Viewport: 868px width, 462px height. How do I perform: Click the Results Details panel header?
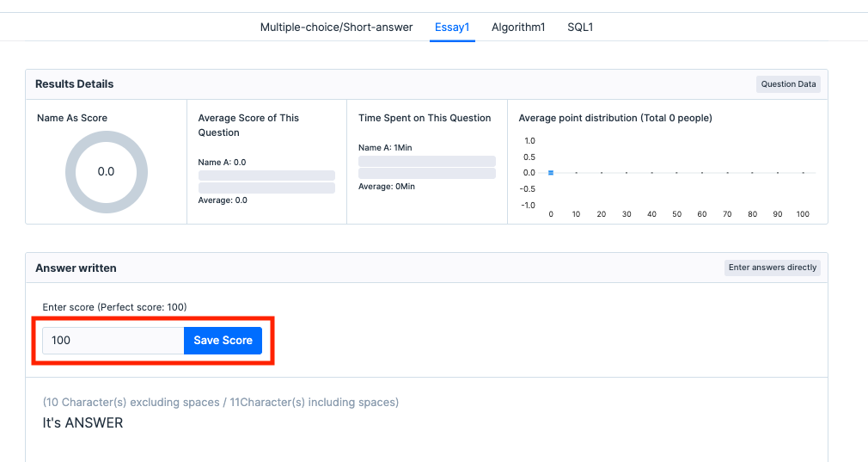[75, 84]
